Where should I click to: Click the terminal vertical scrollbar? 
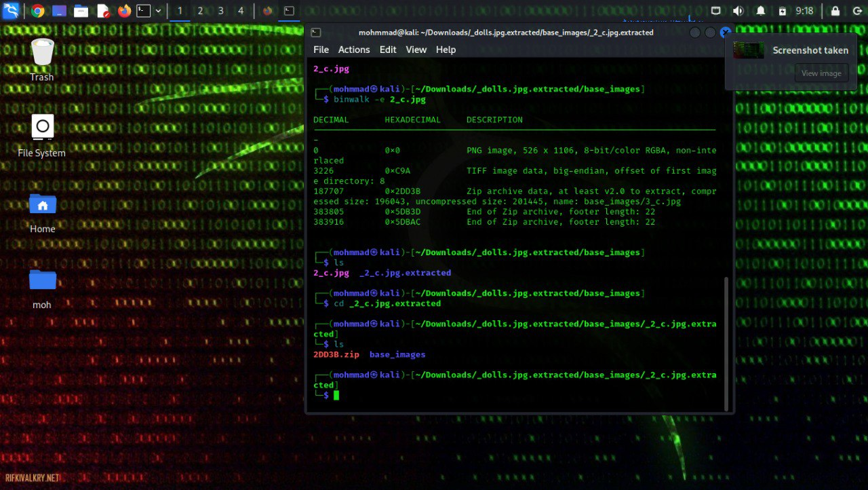pyautogui.click(x=726, y=343)
